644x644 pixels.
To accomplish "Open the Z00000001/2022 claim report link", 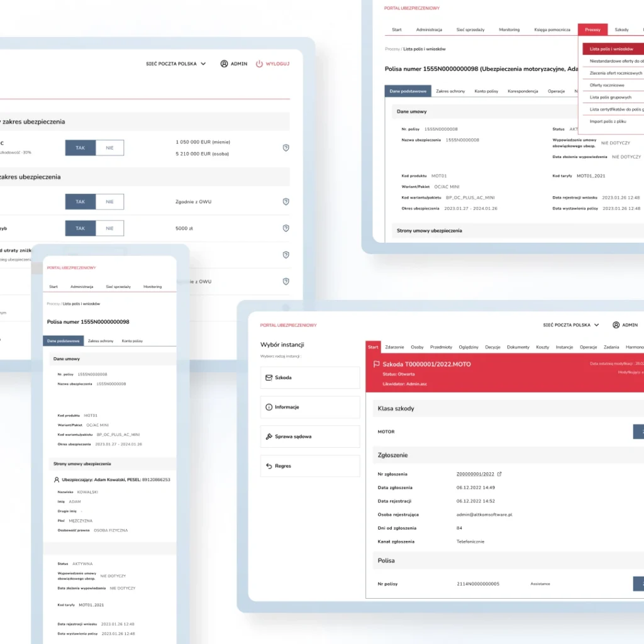I will pos(476,474).
